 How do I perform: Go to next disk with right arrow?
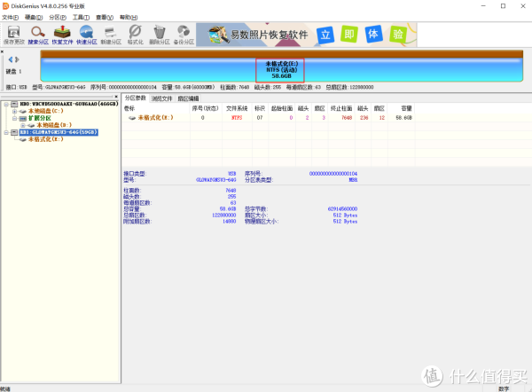point(17,59)
